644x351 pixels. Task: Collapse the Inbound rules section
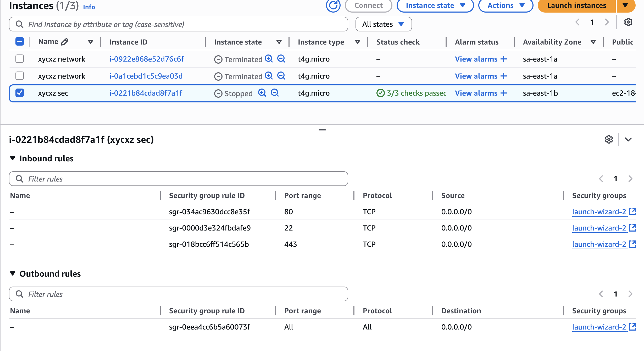coord(13,158)
